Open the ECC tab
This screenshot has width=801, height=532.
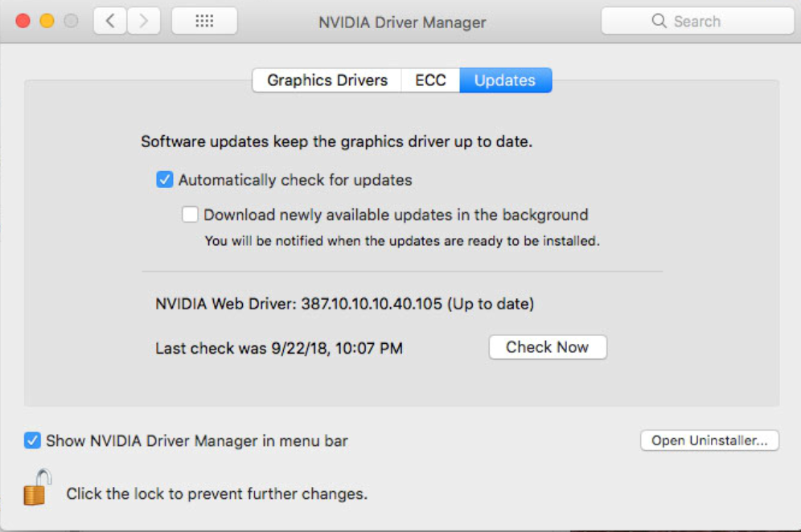(430, 80)
